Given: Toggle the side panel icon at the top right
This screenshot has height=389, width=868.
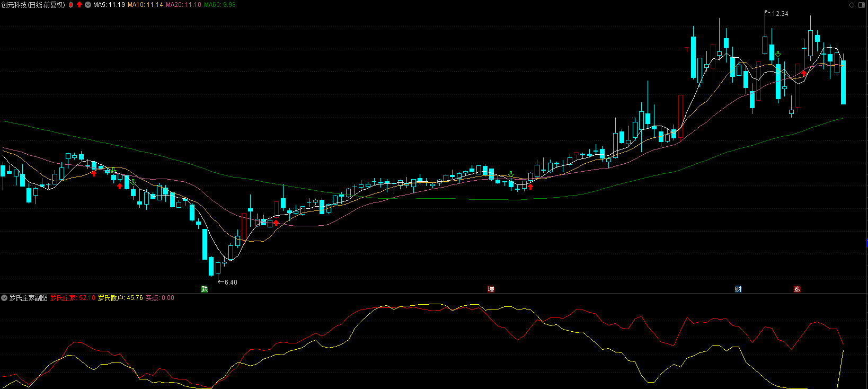Looking at the screenshot, I should tap(861, 5).
